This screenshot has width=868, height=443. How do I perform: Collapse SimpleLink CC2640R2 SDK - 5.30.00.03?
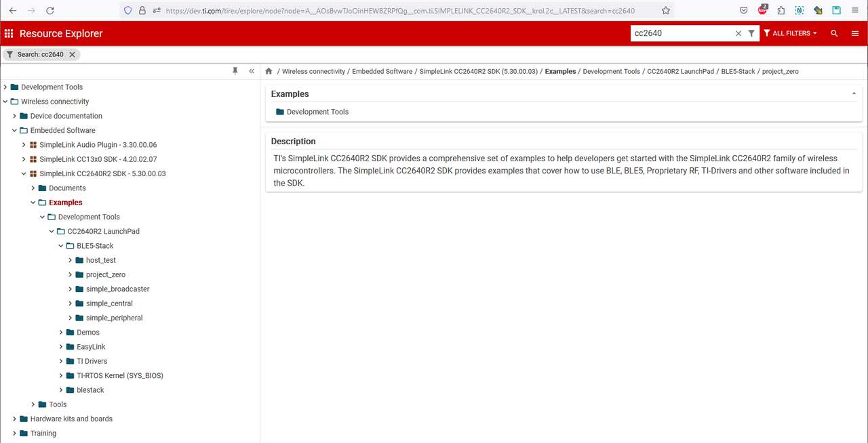pyautogui.click(x=24, y=173)
